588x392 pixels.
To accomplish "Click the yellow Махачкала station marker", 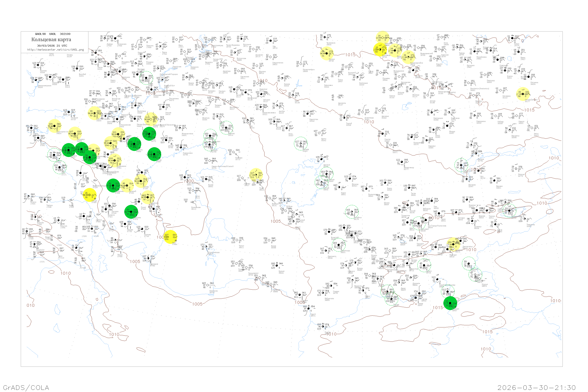I will pos(148,197).
